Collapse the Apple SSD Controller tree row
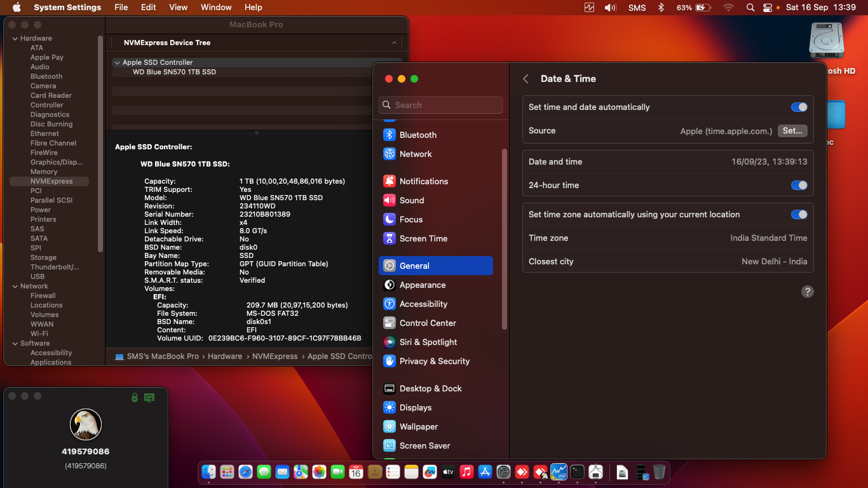Image resolution: width=868 pixels, height=488 pixels. [x=117, y=63]
